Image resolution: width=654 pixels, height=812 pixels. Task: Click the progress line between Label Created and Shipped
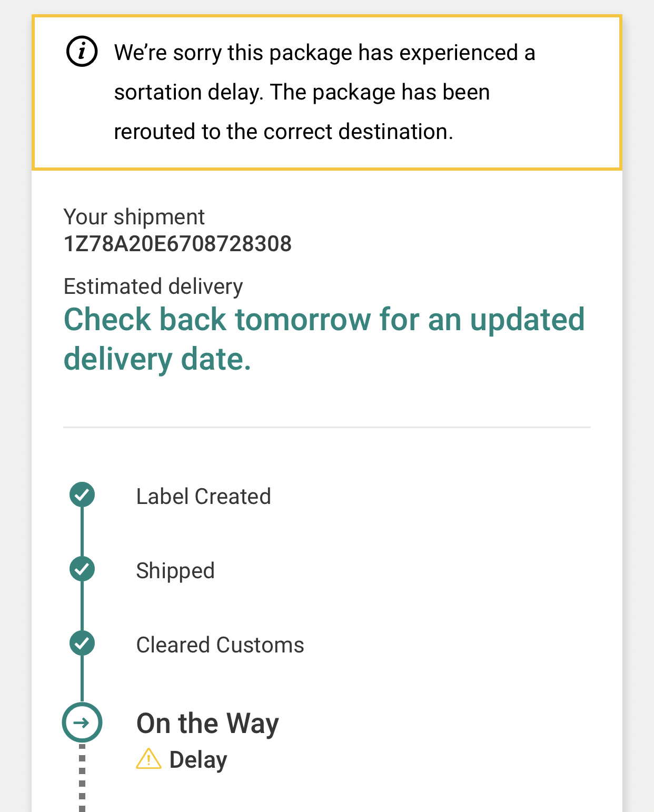[x=82, y=532]
